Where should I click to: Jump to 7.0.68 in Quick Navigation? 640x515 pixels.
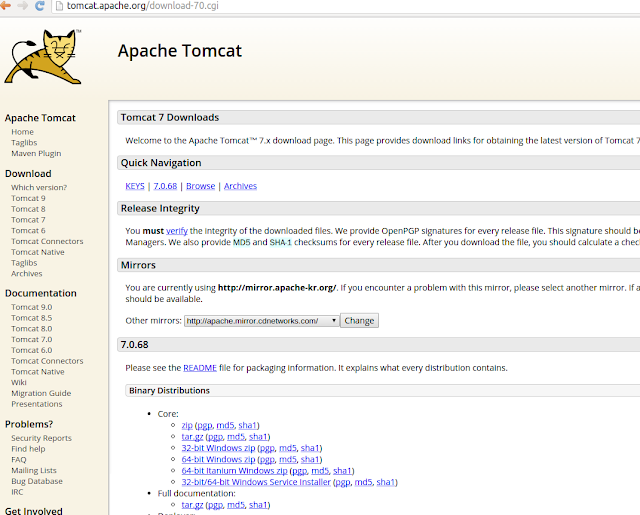coord(166,186)
